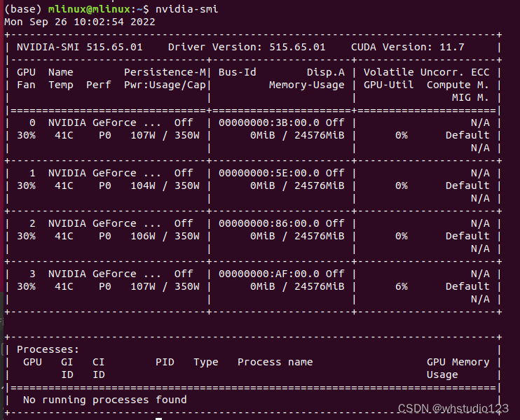Click GPU 0 power value '107W / 350W'
This screenshot has width=520, height=420.
(x=165, y=135)
